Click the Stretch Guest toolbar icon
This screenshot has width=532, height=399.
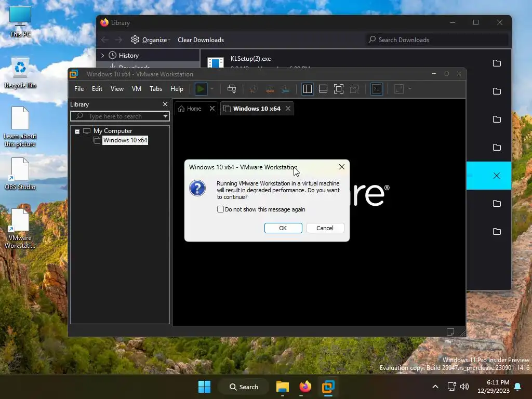click(x=399, y=89)
